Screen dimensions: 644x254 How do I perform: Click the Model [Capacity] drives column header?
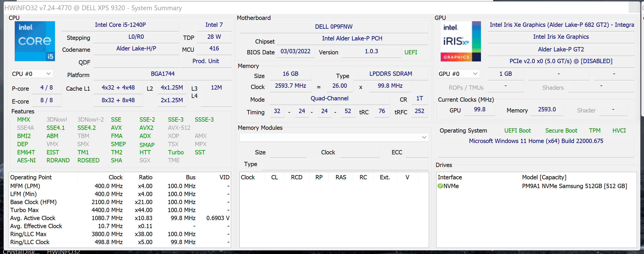[x=544, y=177]
